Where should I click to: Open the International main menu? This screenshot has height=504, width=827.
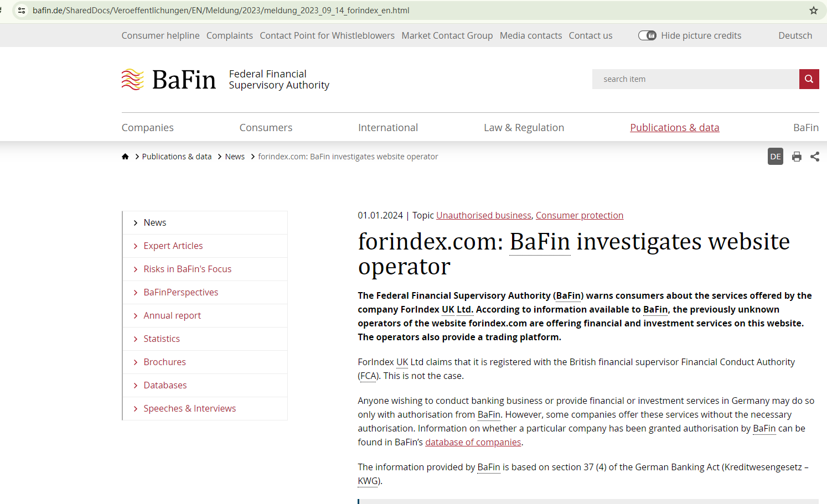(388, 128)
